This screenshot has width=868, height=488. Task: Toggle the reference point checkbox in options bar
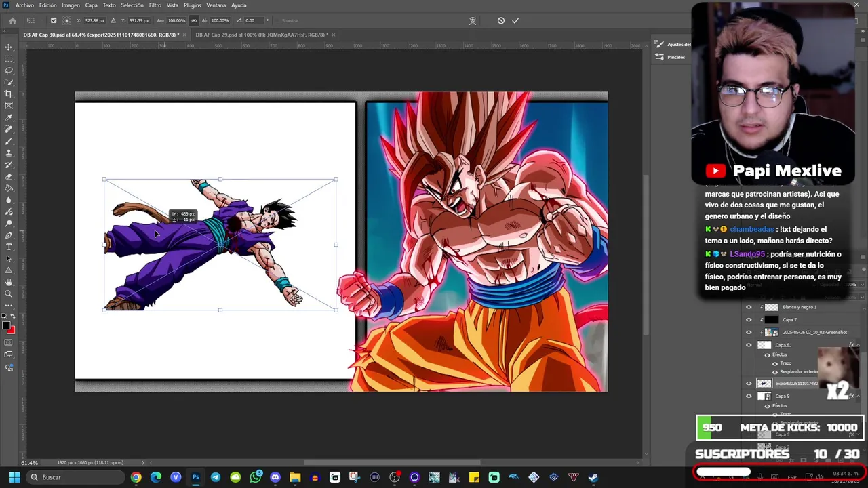pos(54,20)
